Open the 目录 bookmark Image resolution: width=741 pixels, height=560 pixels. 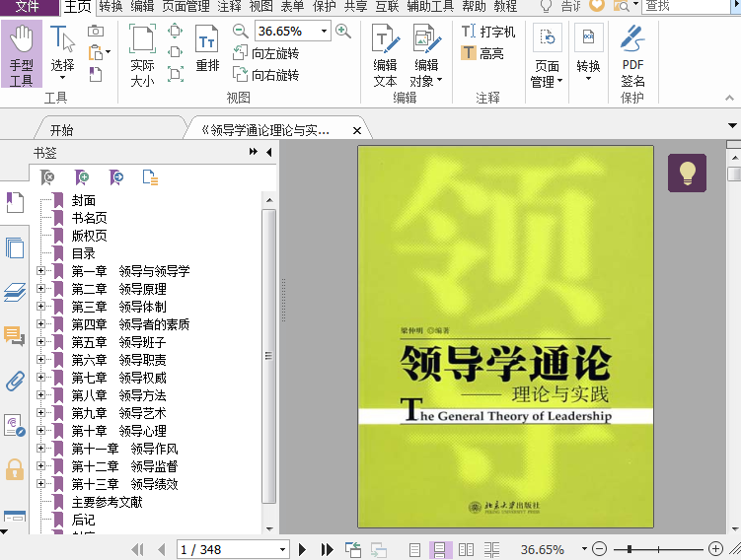pyautogui.click(x=84, y=253)
